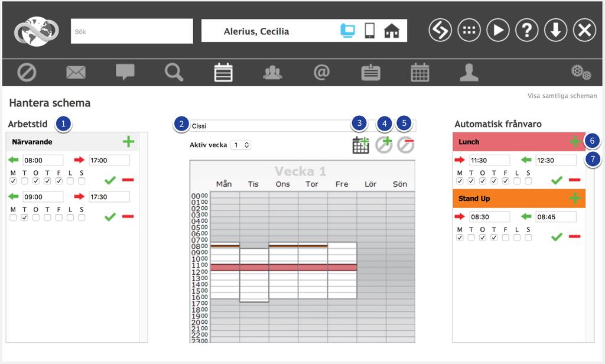Image resolution: width=605 pixels, height=364 pixels.
Task: Click the Sök search field
Action: point(132,31)
